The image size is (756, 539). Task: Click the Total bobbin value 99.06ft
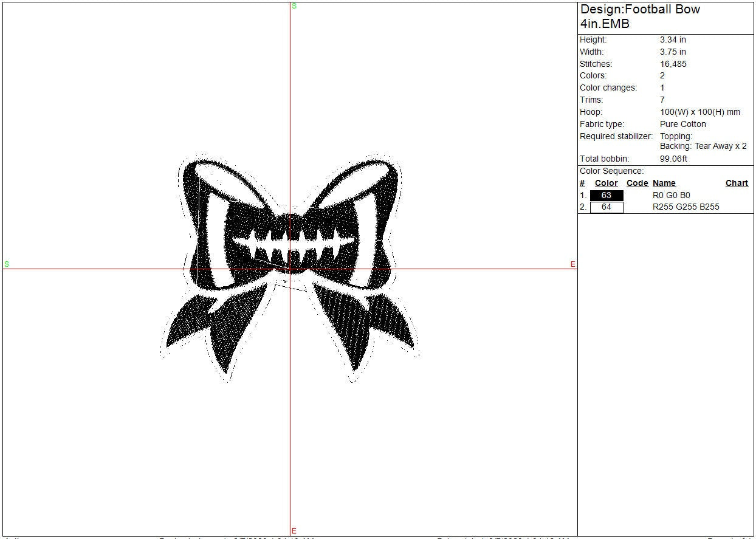(673, 159)
